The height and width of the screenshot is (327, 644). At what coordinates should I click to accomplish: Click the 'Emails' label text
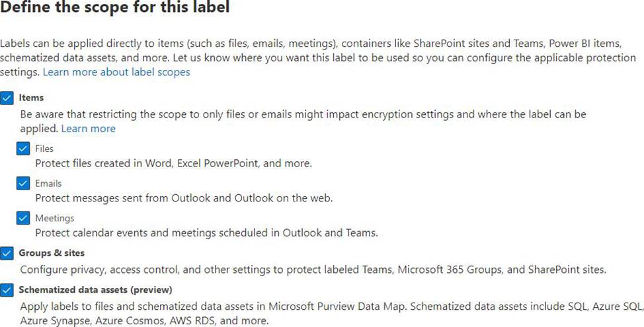[48, 184]
